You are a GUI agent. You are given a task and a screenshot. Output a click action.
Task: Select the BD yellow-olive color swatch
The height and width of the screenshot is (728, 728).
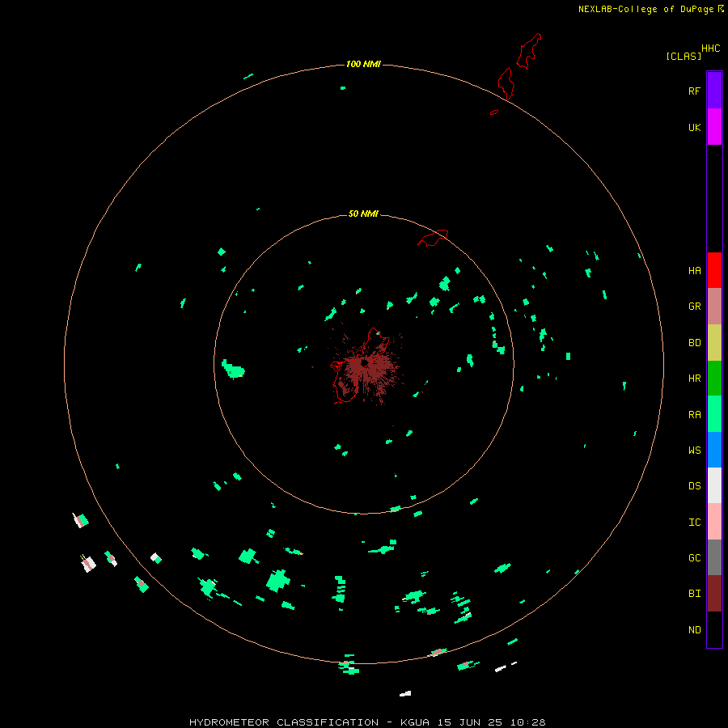tap(714, 343)
